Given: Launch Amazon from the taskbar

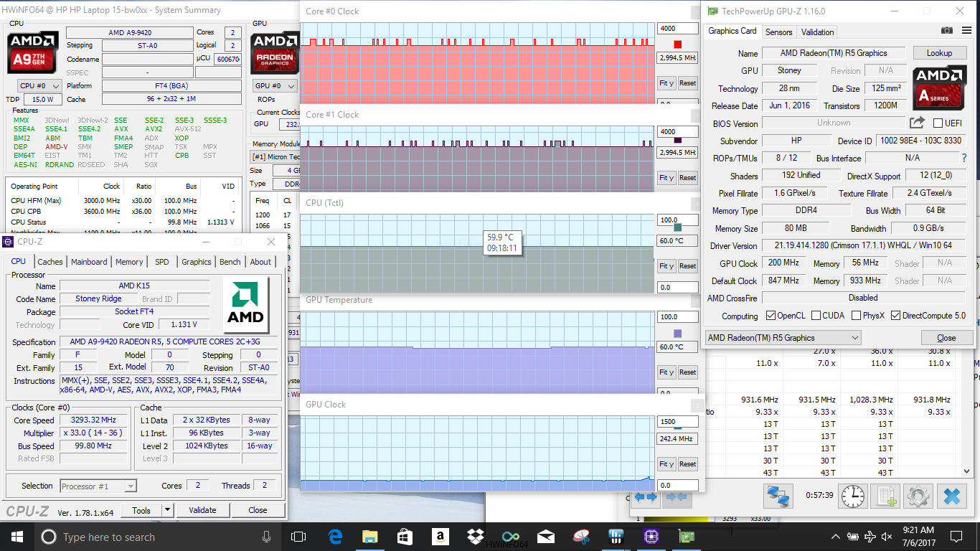Looking at the screenshot, I should tap(439, 537).
